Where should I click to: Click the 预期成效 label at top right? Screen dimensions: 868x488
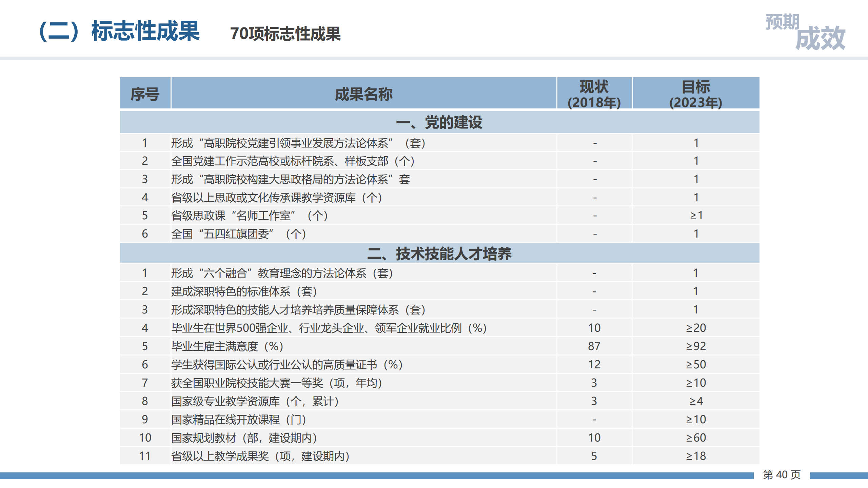click(805, 32)
